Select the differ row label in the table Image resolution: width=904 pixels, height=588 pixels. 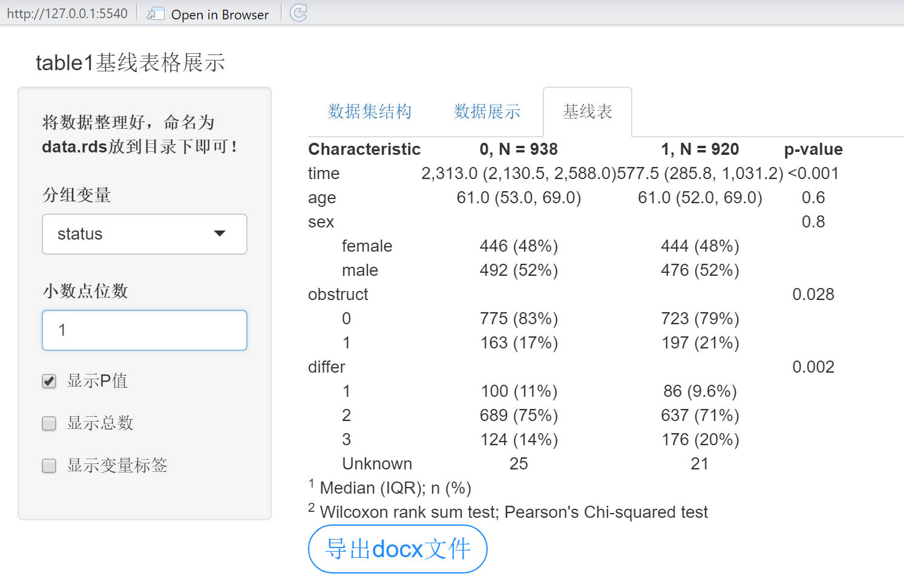pyautogui.click(x=326, y=367)
